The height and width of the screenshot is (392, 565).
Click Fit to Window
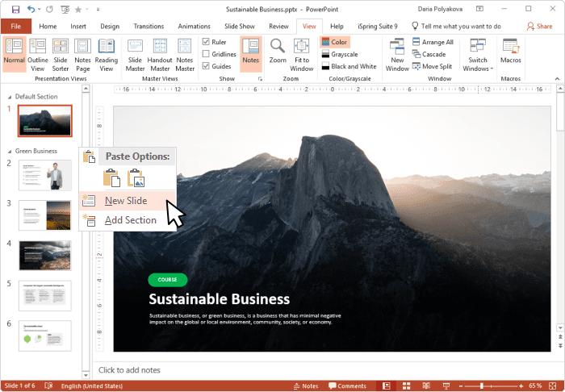click(301, 55)
